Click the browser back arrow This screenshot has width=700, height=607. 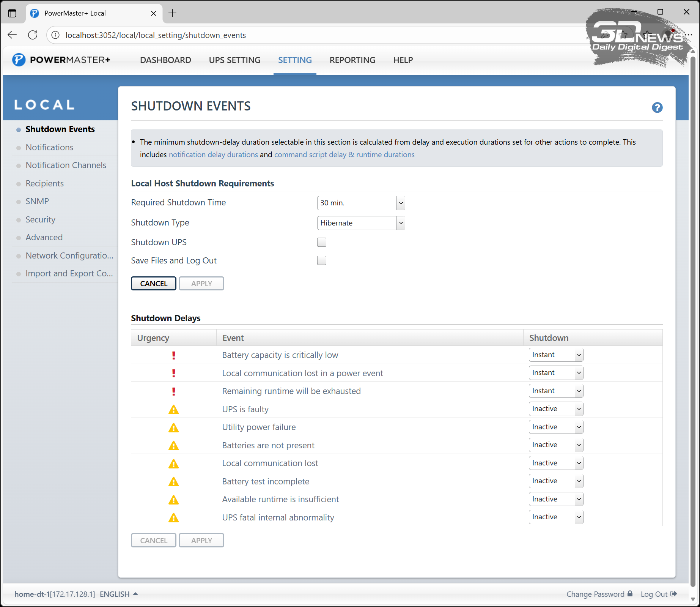(12, 35)
